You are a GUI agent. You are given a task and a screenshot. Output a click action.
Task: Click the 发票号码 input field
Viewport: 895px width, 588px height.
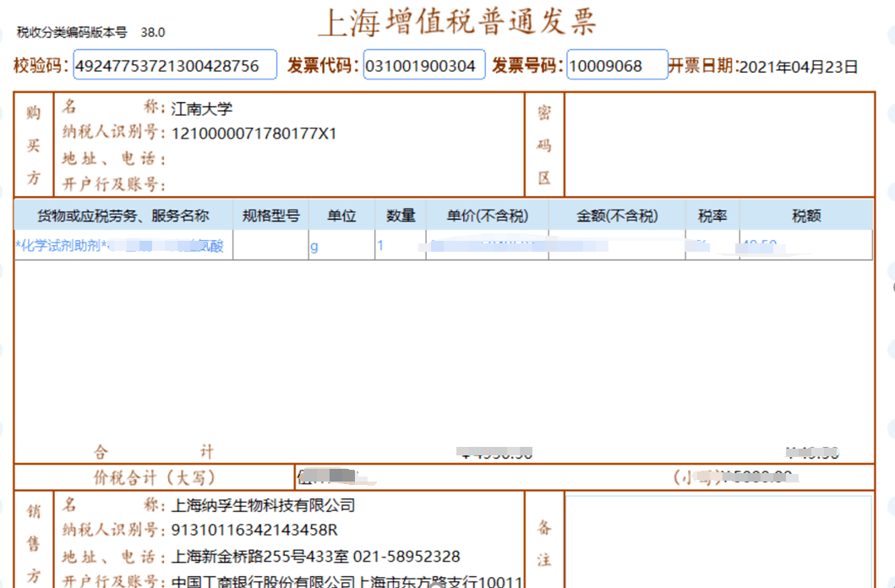[617, 65]
